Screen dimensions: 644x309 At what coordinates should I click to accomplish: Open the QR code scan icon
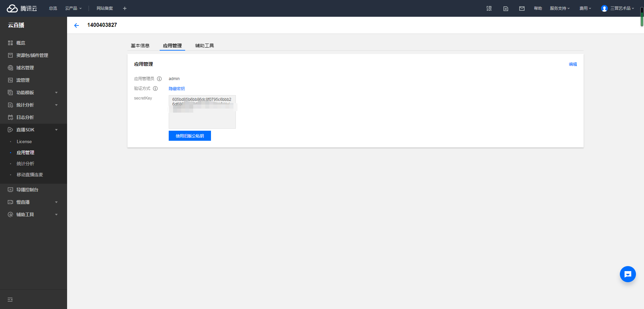(x=489, y=8)
